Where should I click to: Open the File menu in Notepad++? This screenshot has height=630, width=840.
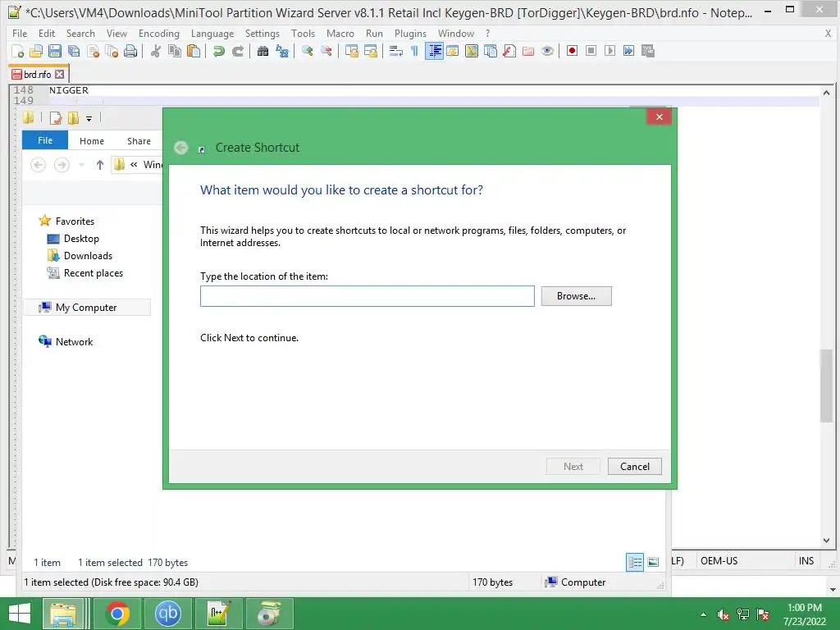tap(20, 33)
